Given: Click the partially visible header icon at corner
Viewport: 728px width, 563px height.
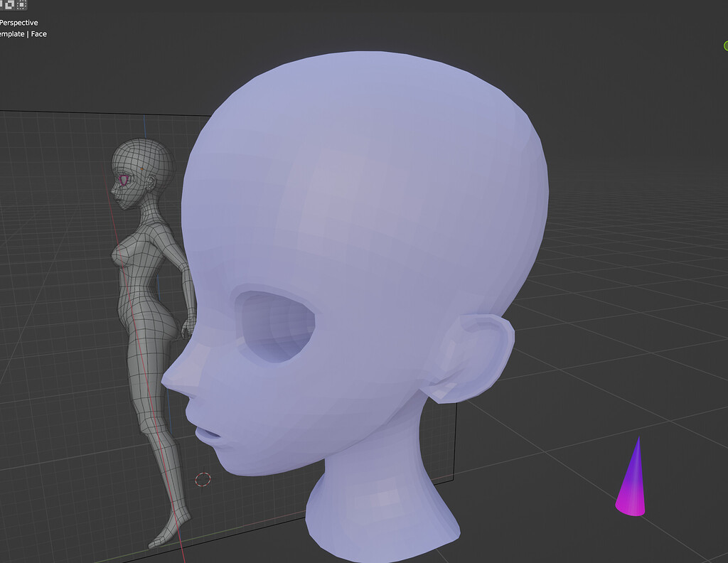Looking at the screenshot, I should coord(2,4).
